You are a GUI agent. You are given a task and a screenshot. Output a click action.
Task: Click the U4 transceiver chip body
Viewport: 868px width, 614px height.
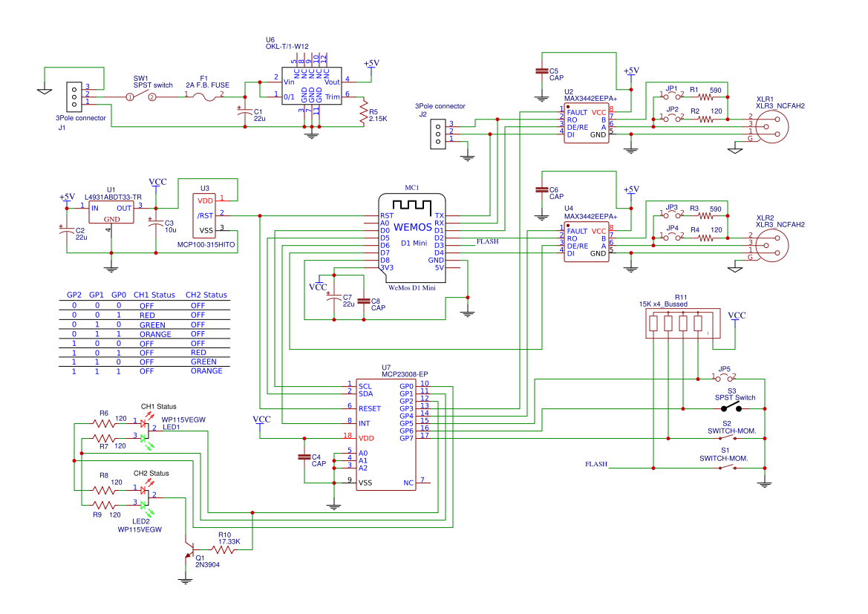coord(587,241)
